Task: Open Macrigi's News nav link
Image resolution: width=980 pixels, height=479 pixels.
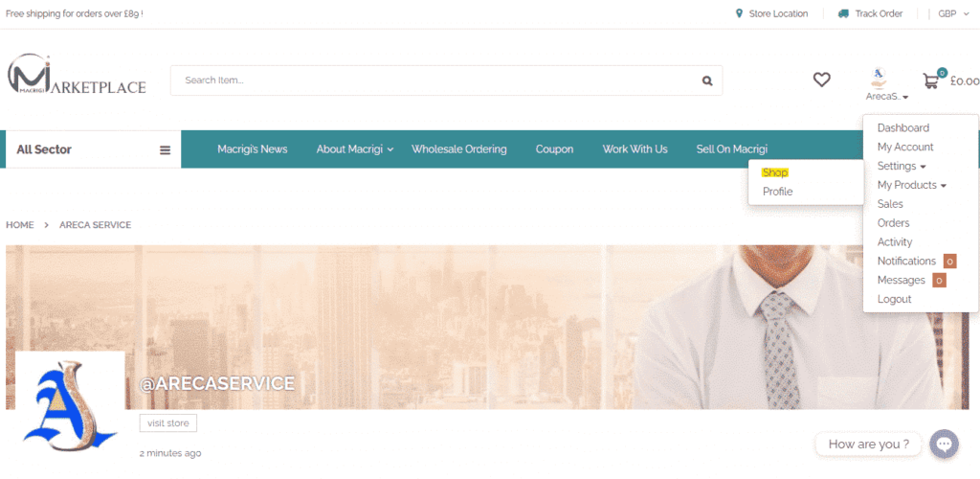Action: (x=253, y=149)
